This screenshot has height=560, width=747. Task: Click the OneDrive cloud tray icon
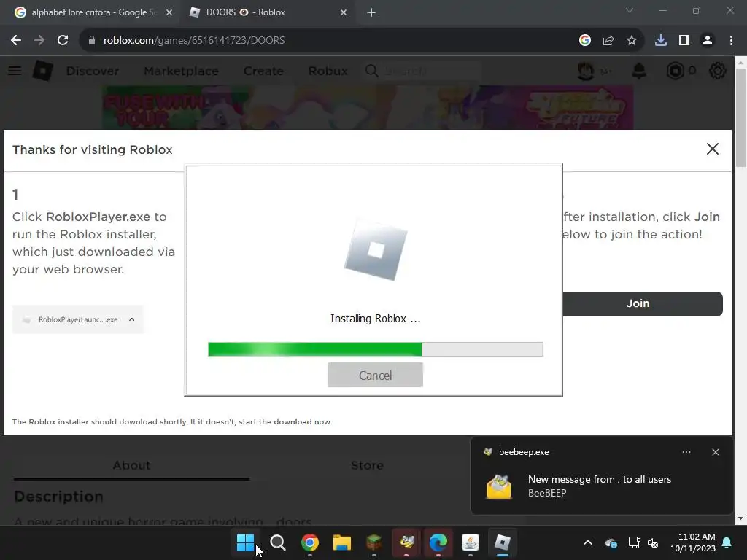(x=611, y=542)
